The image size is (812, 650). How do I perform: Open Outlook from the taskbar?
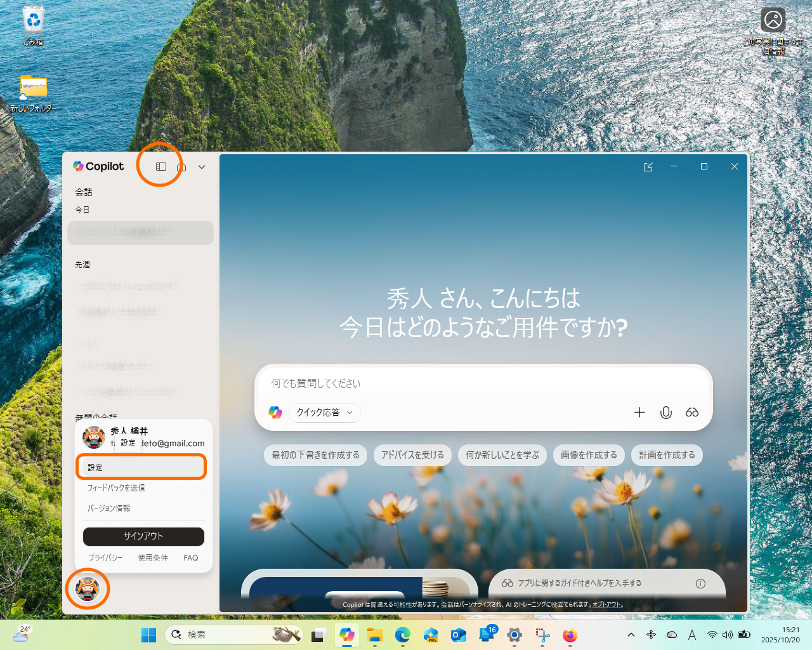pyautogui.click(x=459, y=635)
